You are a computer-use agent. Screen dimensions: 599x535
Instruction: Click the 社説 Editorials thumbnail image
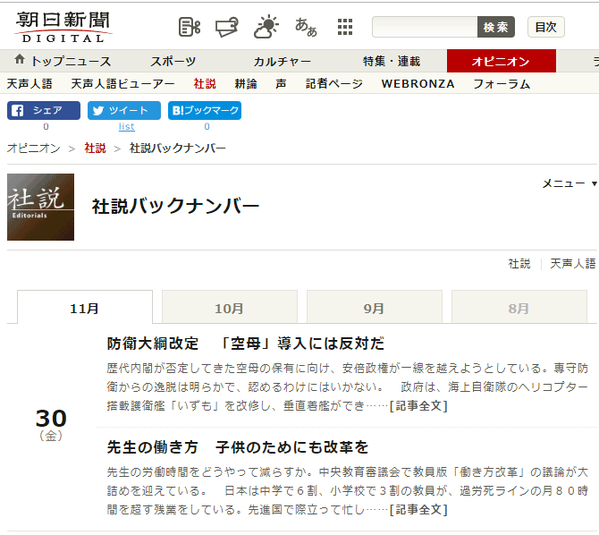[x=40, y=207]
